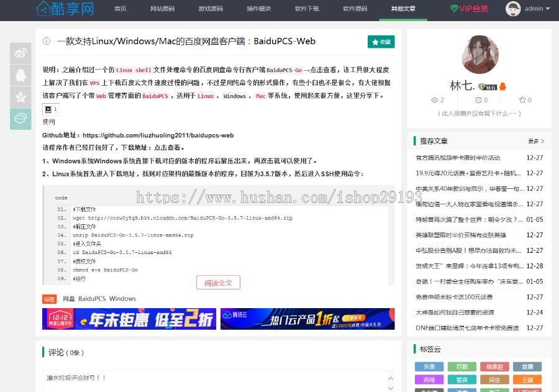Screen dimensions: 559x392
Task: Select the orange 王储 tag in tag cloud
Action: point(527,380)
